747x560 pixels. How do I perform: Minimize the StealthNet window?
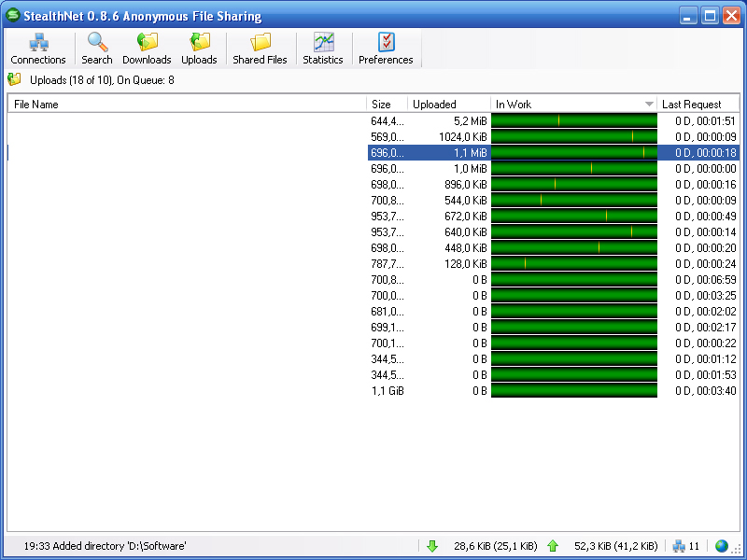tap(687, 16)
